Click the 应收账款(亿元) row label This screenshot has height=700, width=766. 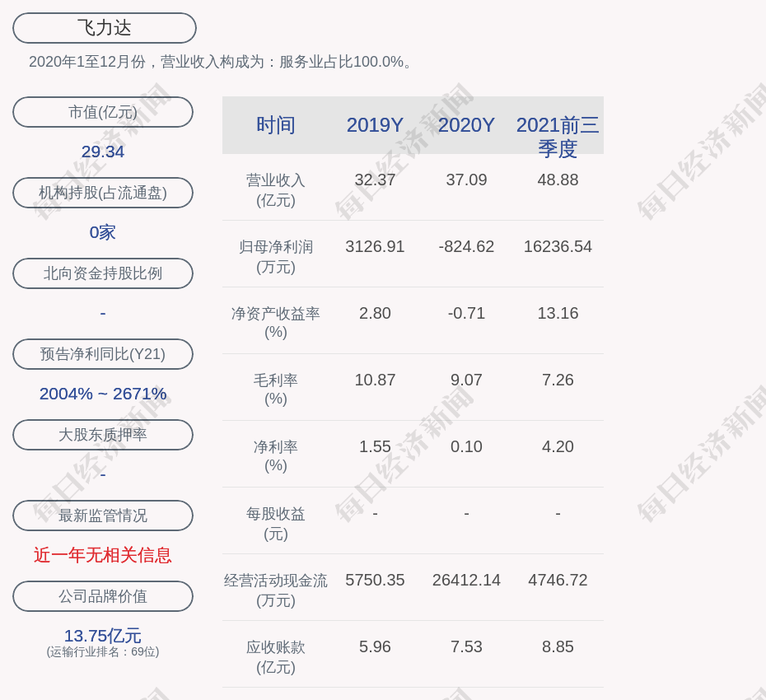coord(276,657)
